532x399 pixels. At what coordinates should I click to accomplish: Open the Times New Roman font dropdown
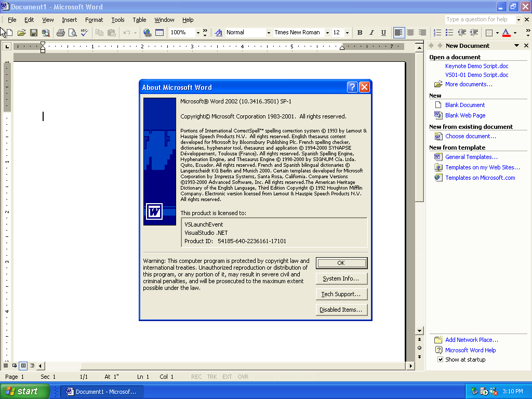point(327,33)
